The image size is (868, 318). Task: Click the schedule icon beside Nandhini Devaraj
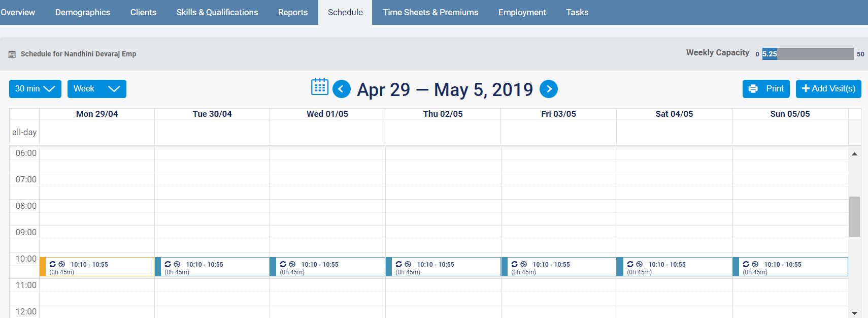[12, 54]
